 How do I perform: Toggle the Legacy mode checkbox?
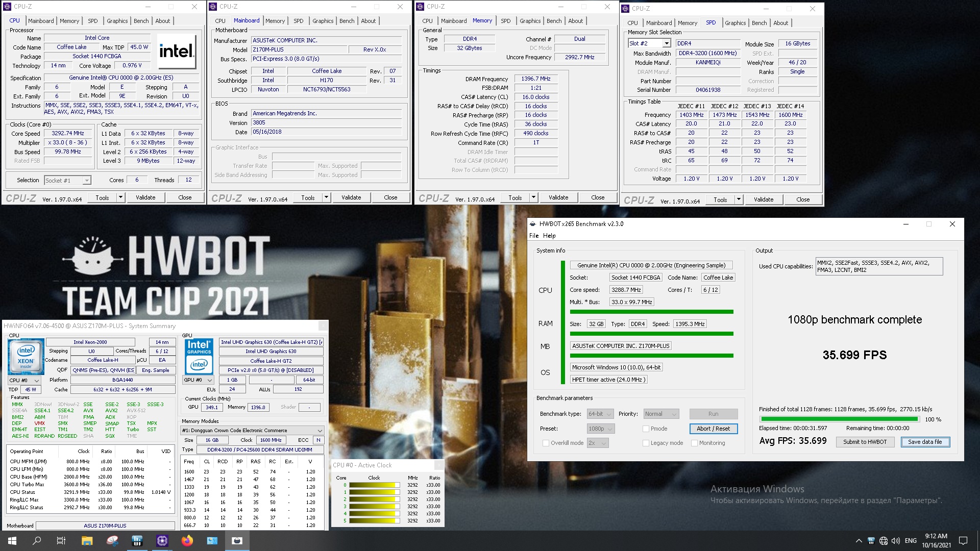click(x=646, y=443)
